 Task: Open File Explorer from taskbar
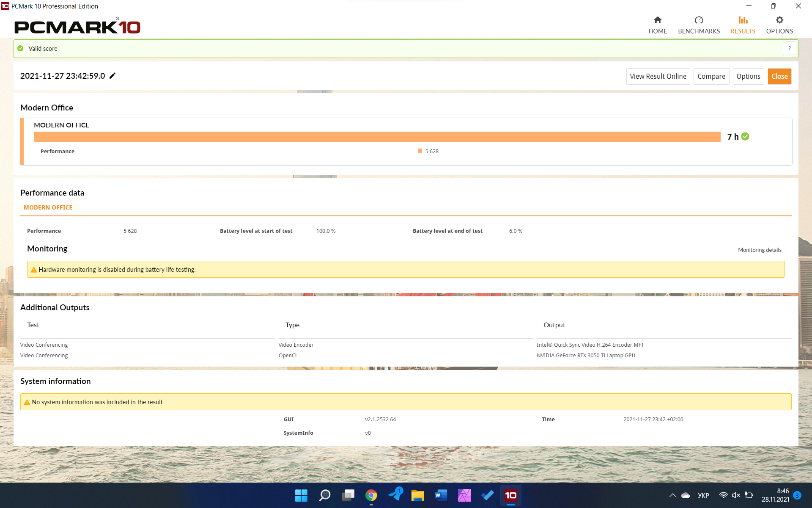417,495
